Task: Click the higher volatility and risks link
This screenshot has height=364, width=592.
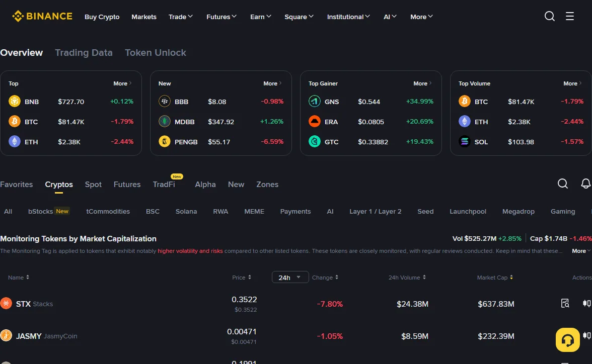Action: pos(190,251)
